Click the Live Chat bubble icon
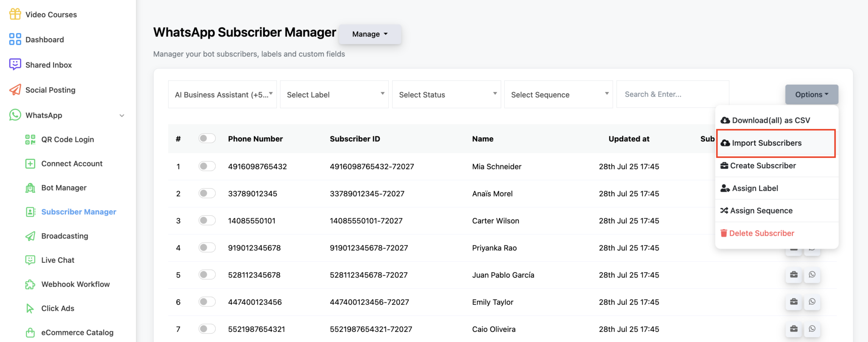This screenshot has height=342, width=868. pyautogui.click(x=30, y=260)
